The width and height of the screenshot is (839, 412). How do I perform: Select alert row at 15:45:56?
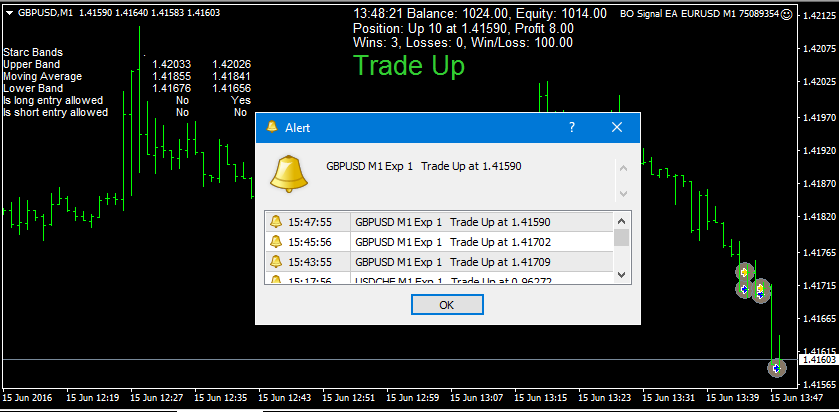439,242
